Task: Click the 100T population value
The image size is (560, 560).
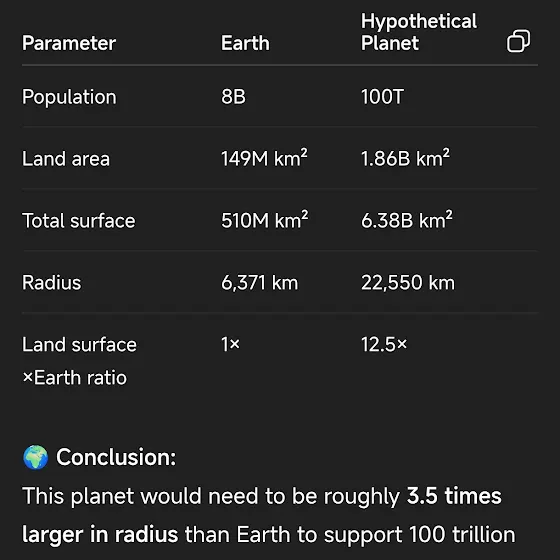Action: tap(382, 96)
